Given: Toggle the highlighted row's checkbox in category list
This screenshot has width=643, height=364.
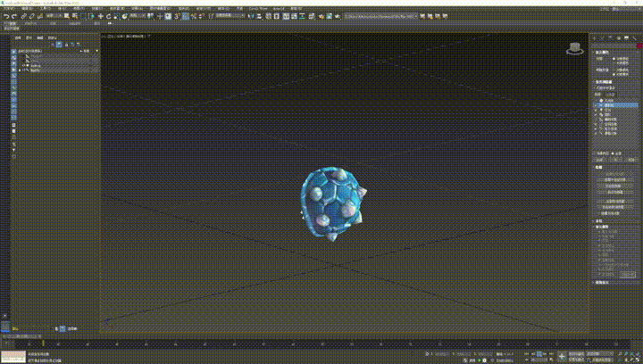Looking at the screenshot, I should coord(596,105).
